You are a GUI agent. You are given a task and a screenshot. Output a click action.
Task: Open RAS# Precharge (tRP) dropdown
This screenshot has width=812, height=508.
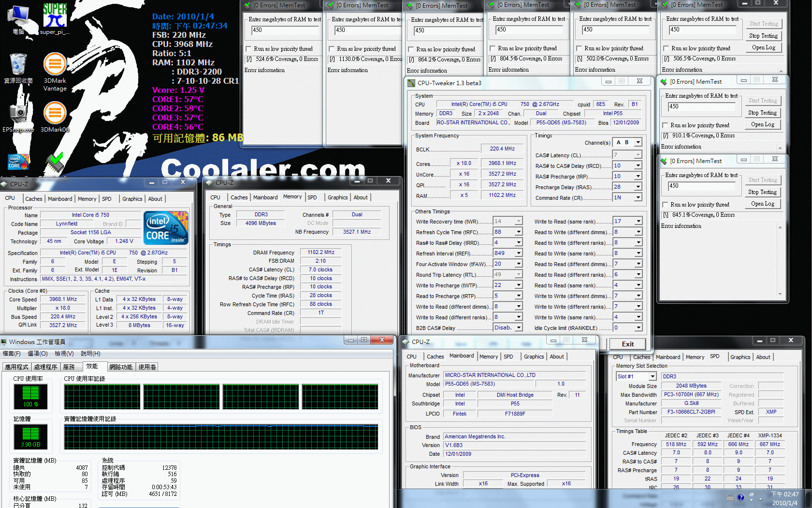tap(638, 176)
